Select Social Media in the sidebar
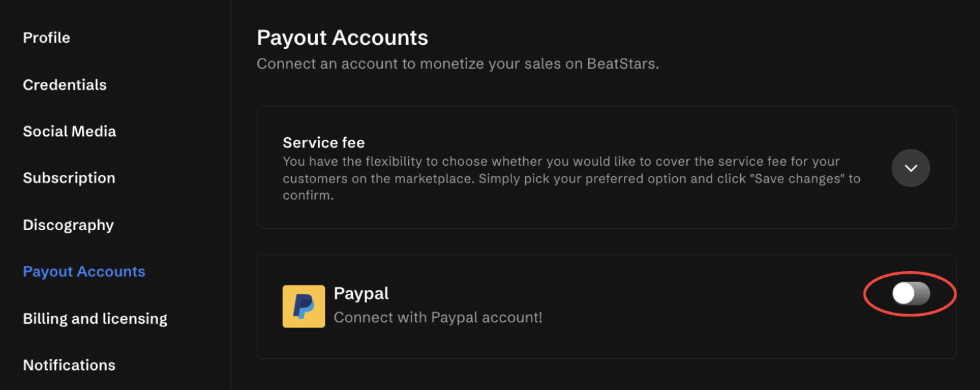Screen dimensions: 980x390 (x=69, y=131)
